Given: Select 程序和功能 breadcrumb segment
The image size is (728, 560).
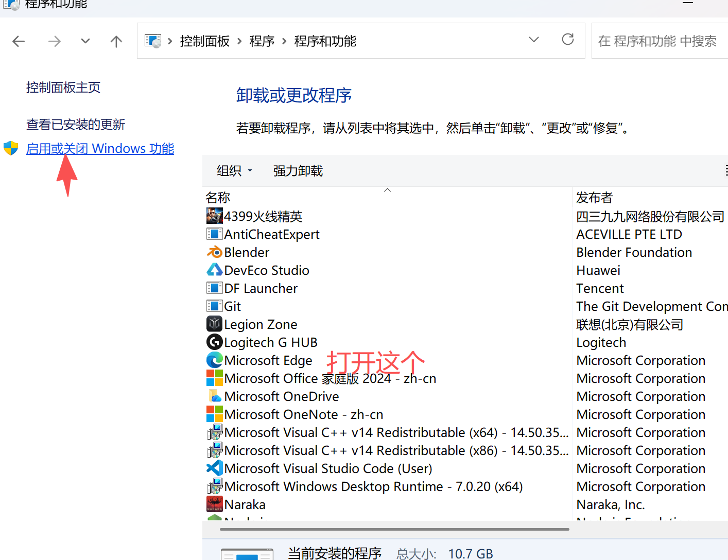Looking at the screenshot, I should pos(325,41).
